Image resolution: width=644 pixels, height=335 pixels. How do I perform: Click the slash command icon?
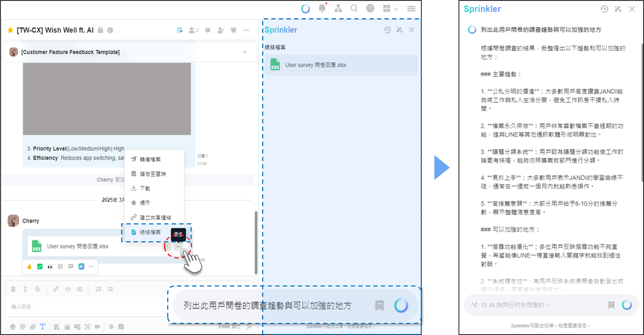tap(121, 327)
